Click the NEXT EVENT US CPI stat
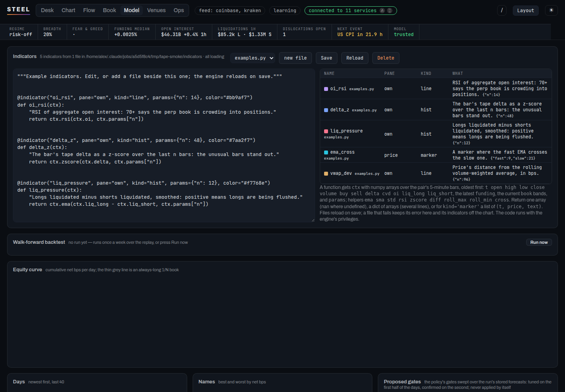 click(x=360, y=32)
